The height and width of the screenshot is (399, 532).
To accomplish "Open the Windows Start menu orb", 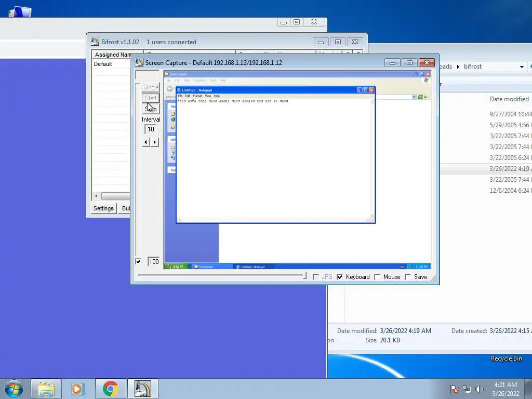I will 14,389.
